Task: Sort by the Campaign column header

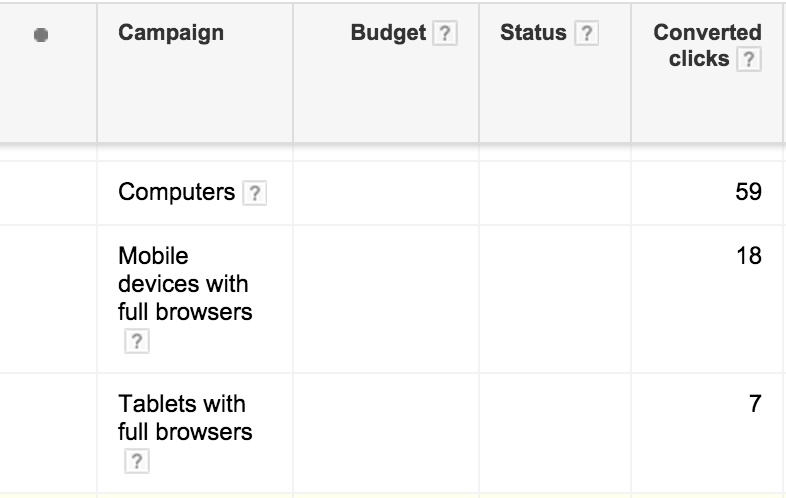Action: coord(171,33)
